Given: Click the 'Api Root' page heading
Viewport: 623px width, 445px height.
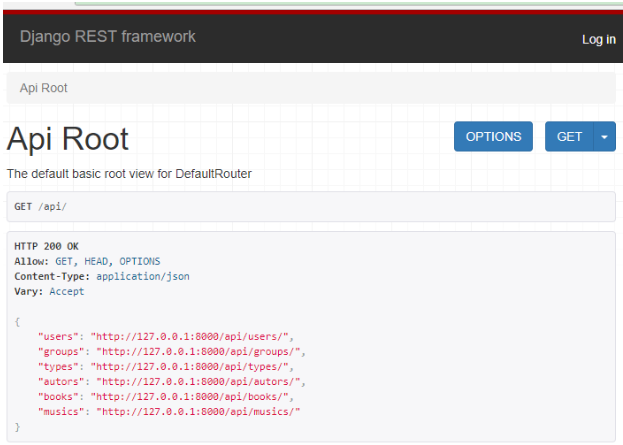Looking at the screenshot, I should coord(68,139).
